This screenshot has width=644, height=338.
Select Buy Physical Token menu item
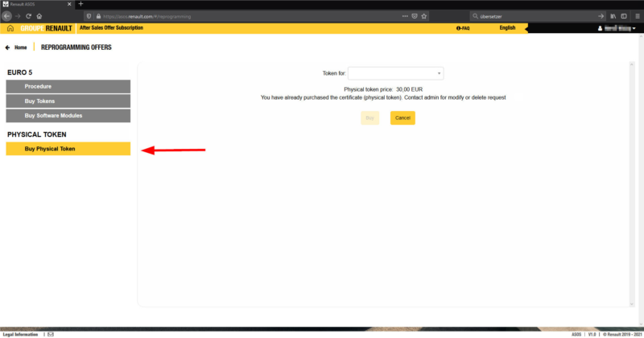coord(68,149)
